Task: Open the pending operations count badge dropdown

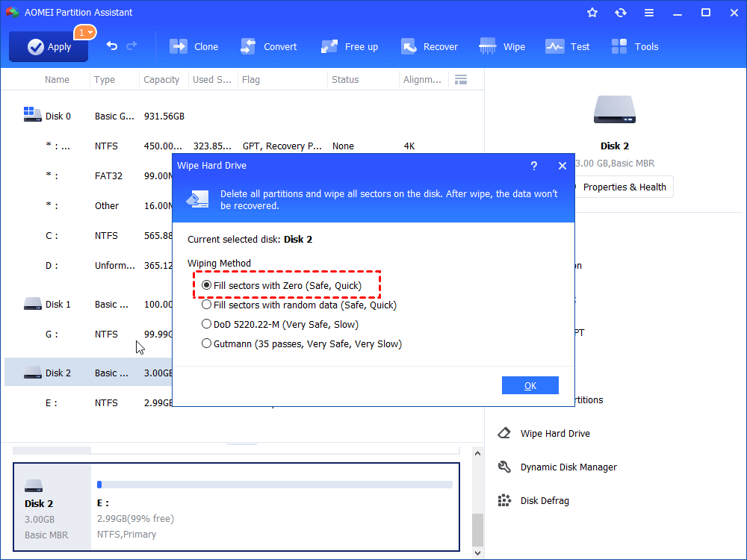Action: [x=85, y=32]
